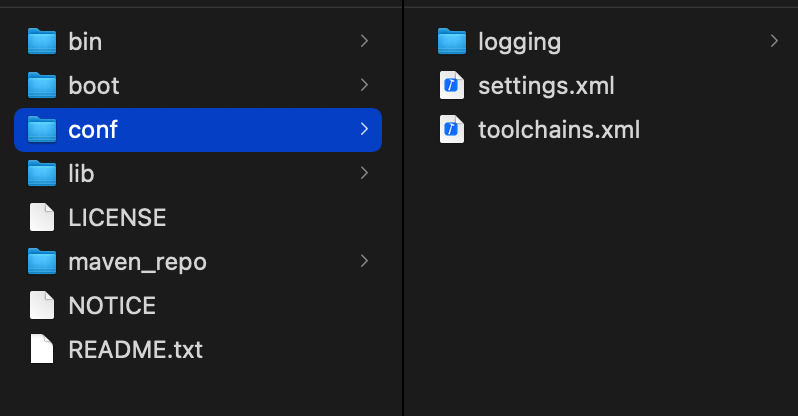Image resolution: width=798 pixels, height=416 pixels.
Task: Click the toolchains.xml file icon
Action: 451,129
